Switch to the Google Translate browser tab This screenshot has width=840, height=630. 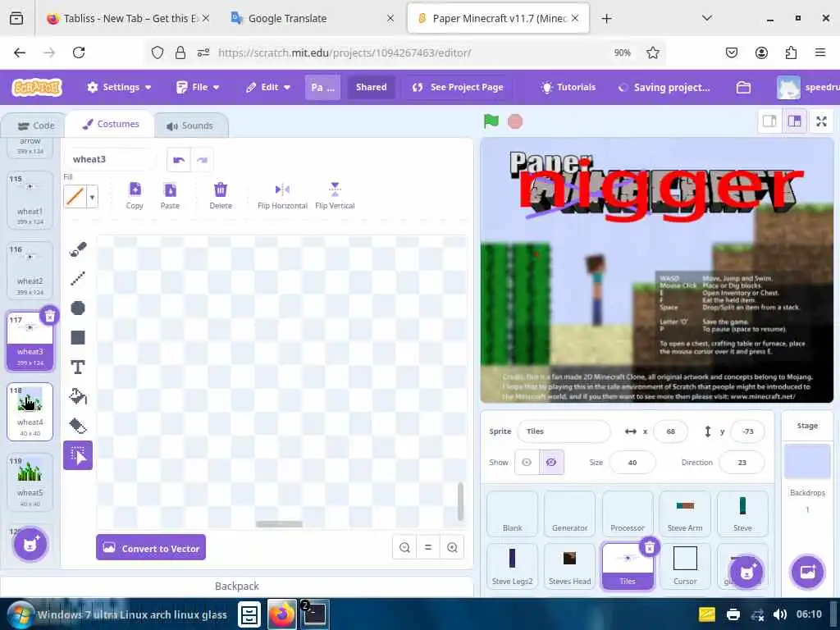pyautogui.click(x=313, y=18)
